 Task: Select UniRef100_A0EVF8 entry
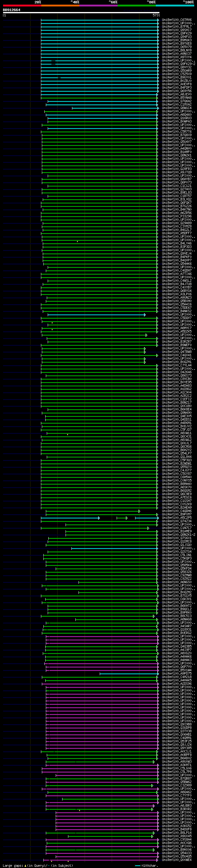pos(176,84)
